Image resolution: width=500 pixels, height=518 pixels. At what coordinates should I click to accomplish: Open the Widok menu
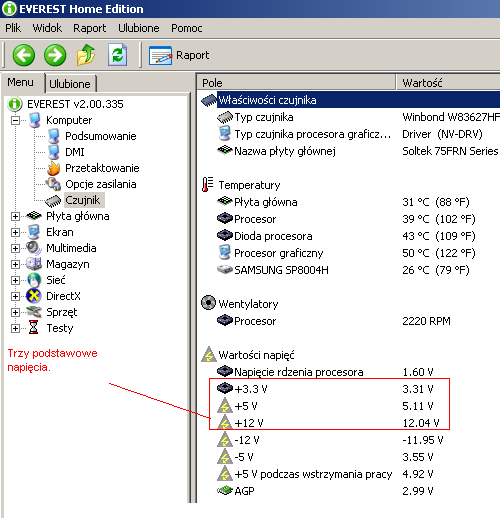(47, 28)
